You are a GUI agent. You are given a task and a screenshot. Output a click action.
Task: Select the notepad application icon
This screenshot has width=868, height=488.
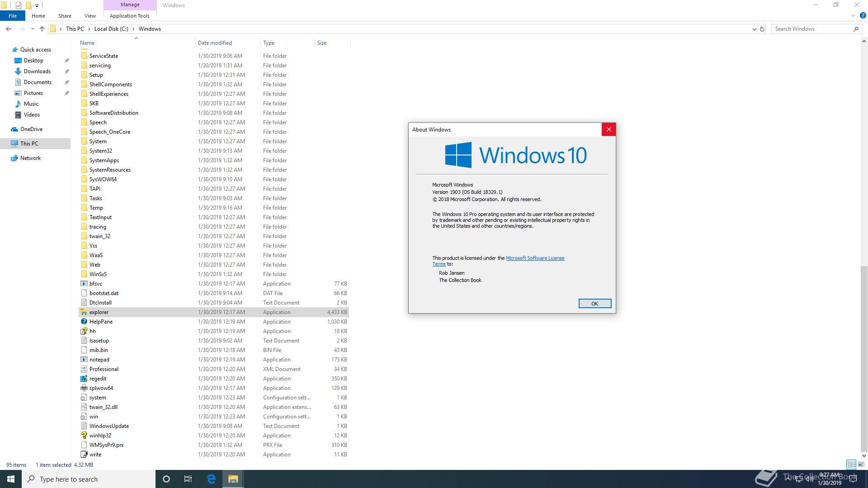(x=84, y=360)
